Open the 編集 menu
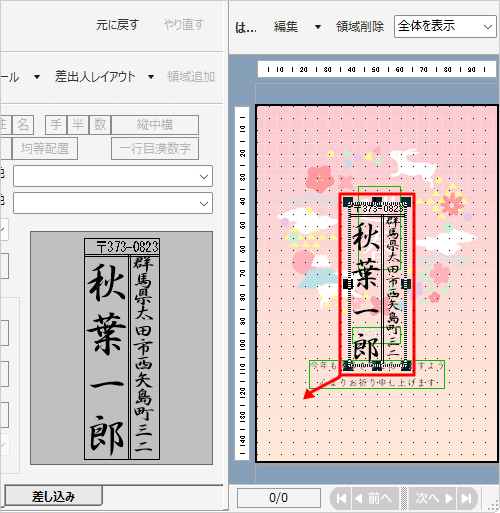 (x=286, y=27)
